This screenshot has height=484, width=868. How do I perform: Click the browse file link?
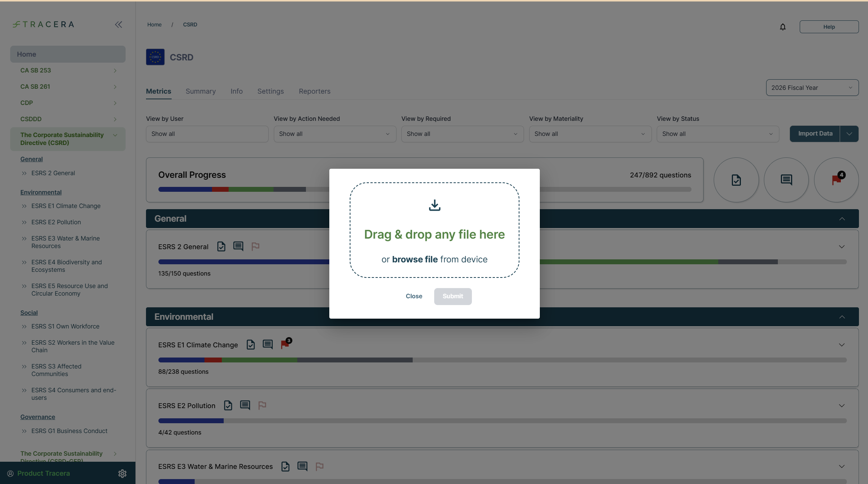pyautogui.click(x=415, y=259)
